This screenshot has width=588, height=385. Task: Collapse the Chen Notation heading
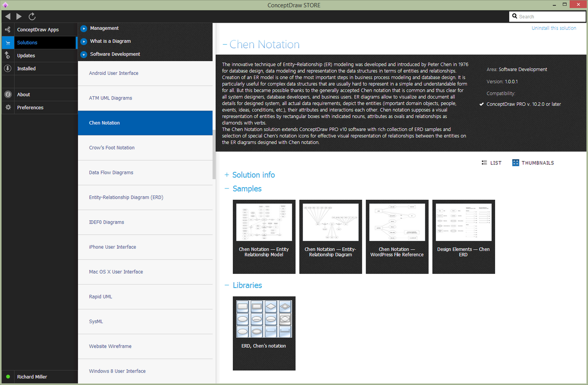click(x=225, y=45)
